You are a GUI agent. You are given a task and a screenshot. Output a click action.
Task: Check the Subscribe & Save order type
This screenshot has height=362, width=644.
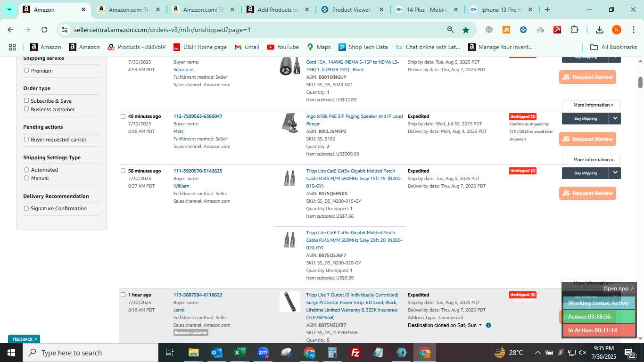click(x=26, y=100)
